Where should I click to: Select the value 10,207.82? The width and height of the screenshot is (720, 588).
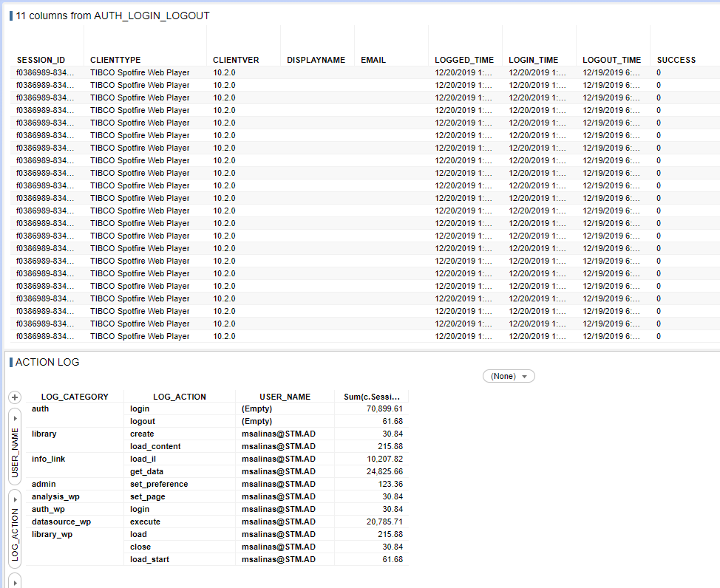(384, 459)
